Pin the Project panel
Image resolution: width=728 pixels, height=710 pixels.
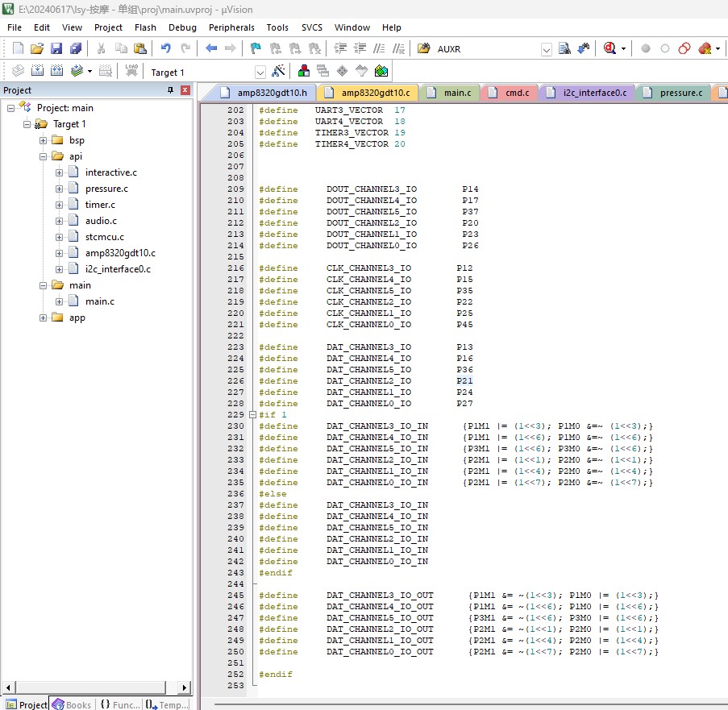point(170,90)
